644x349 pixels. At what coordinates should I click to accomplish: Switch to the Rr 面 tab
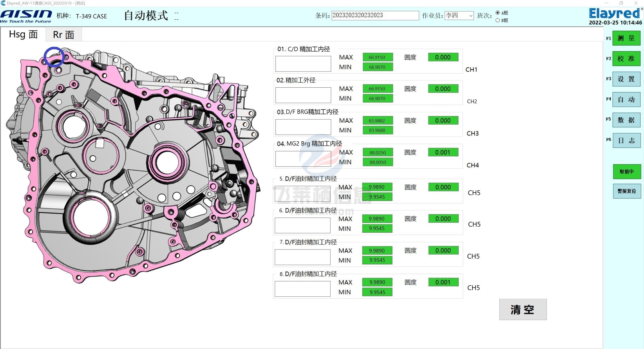[x=63, y=35]
